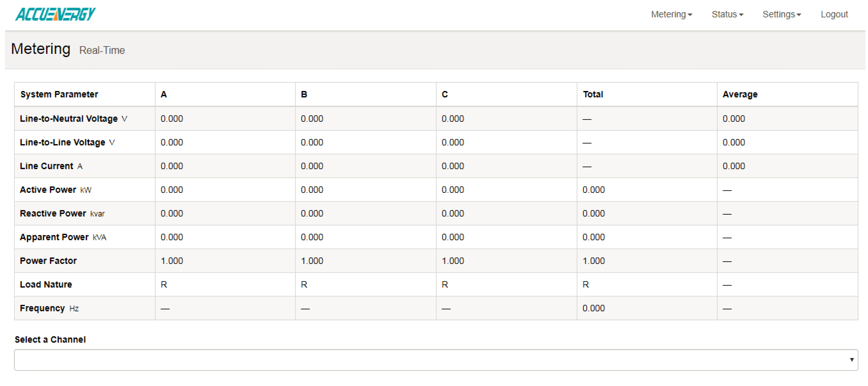
Task: Select the Line-to-Neutral Voltage row label
Action: pyautogui.click(x=69, y=119)
